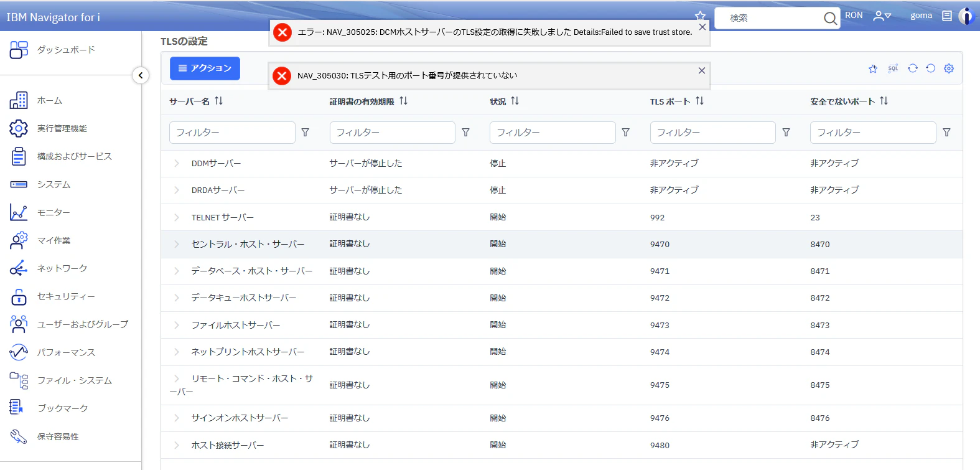Viewport: 980px width, 470px height.
Task: Open the マイ作業 sidebar icon
Action: point(19,240)
